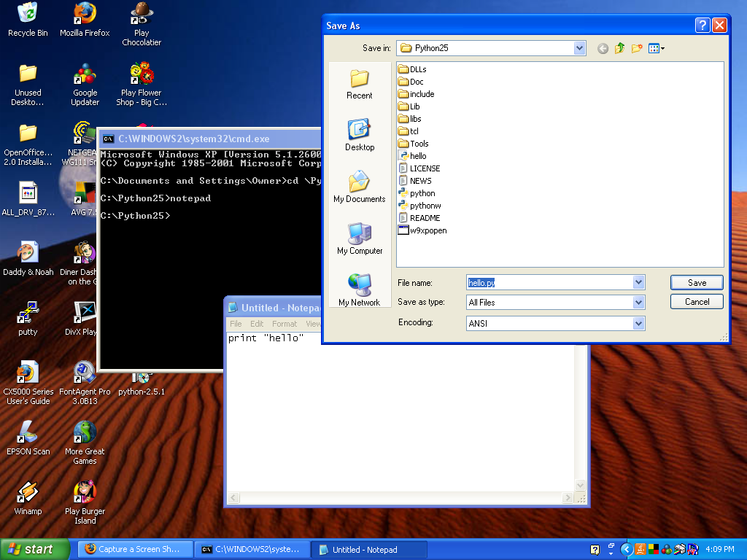Screen dimensions: 747x560
Task: Select Desktop in the places bar
Action: [359, 136]
